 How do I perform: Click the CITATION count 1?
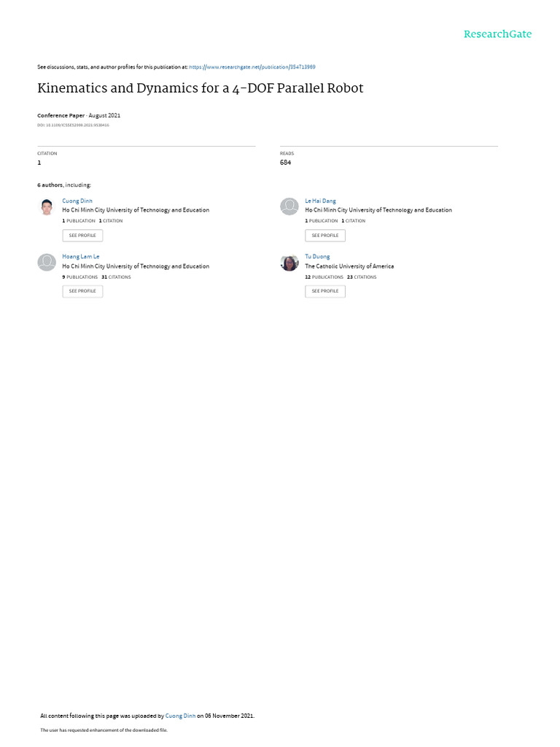[39, 163]
